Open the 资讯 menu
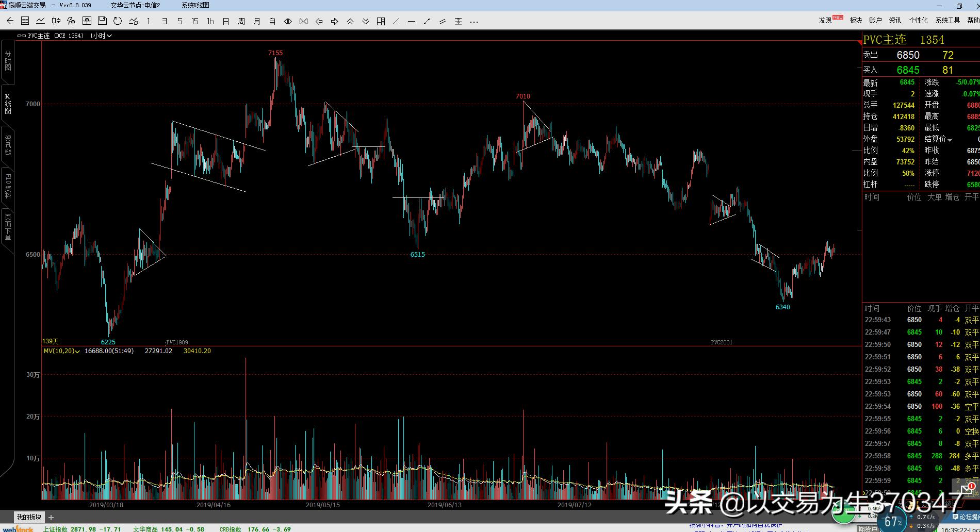This screenshot has width=980, height=532. point(895,20)
